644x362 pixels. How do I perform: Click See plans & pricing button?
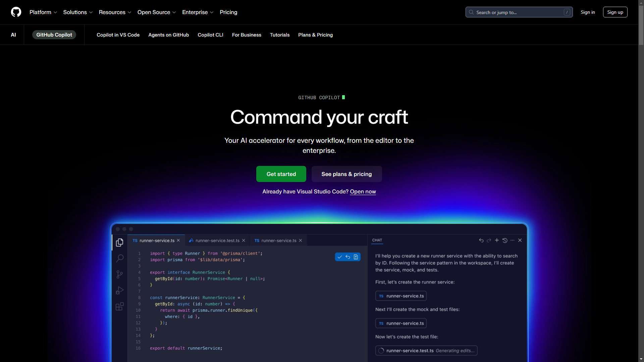[x=346, y=174]
